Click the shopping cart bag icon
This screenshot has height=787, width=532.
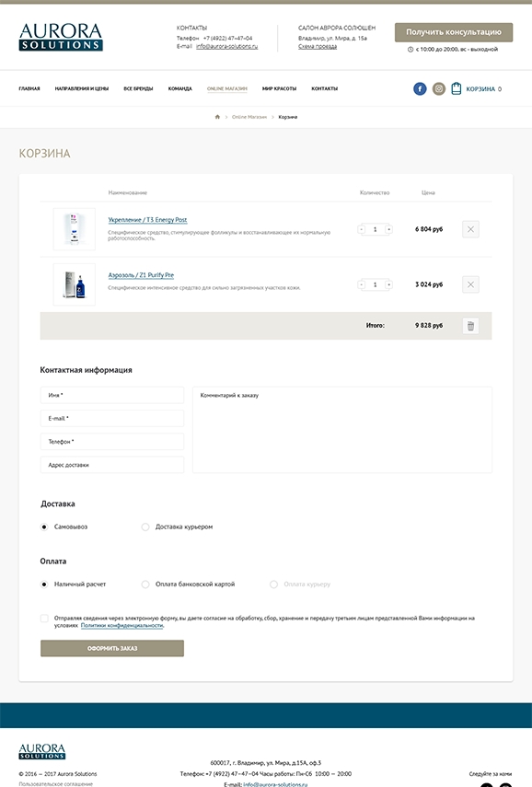click(456, 88)
